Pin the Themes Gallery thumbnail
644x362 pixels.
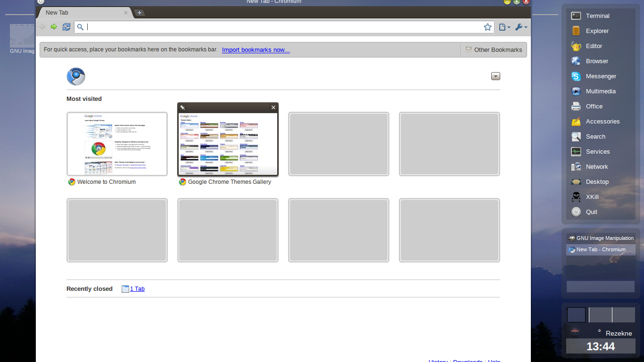point(182,107)
